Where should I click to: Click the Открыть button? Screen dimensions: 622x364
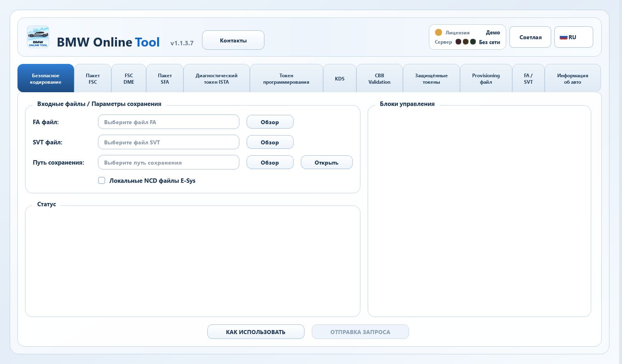coord(327,162)
